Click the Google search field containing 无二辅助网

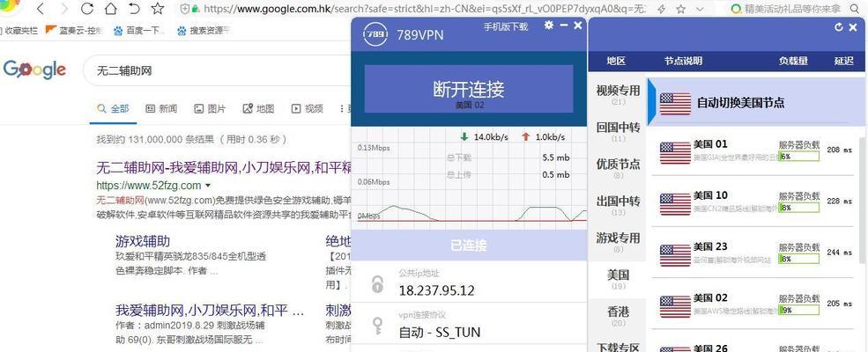(x=219, y=70)
